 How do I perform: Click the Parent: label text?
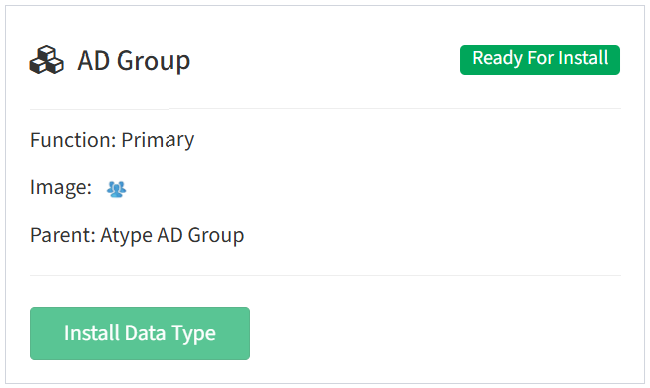click(x=63, y=235)
